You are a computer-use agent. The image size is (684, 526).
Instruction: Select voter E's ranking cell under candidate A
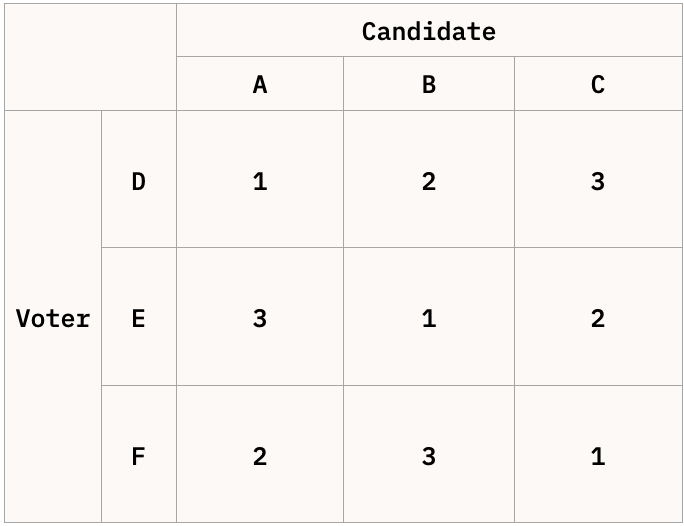260,318
